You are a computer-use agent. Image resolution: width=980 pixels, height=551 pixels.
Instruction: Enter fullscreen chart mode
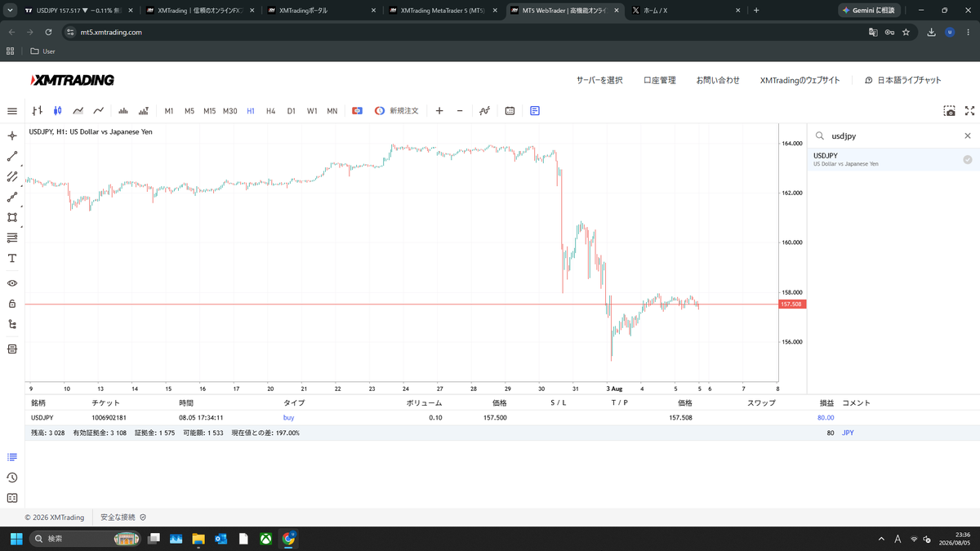970,111
